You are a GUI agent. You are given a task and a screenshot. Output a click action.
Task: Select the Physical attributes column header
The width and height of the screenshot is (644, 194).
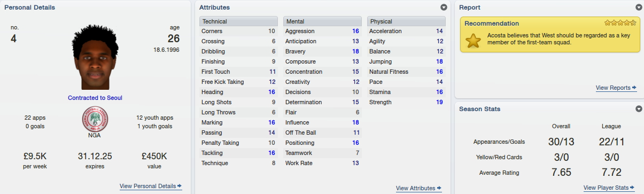[x=407, y=21]
